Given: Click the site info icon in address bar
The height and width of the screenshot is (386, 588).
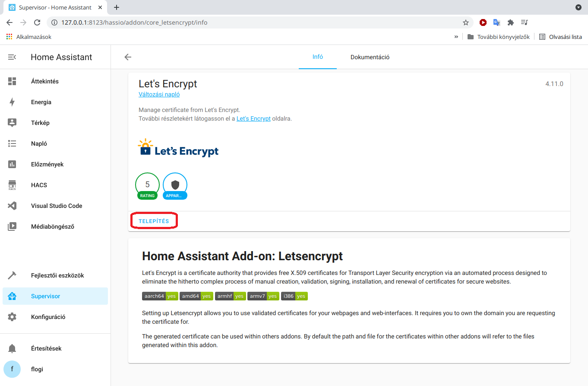Looking at the screenshot, I should point(54,22).
